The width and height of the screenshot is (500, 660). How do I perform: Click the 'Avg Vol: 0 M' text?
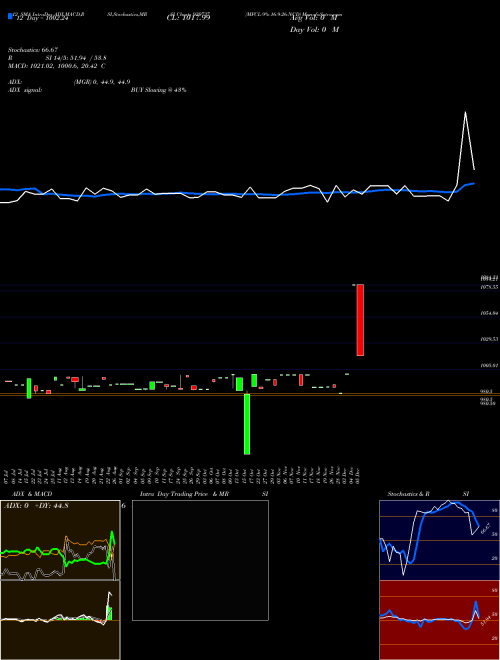point(314,19)
